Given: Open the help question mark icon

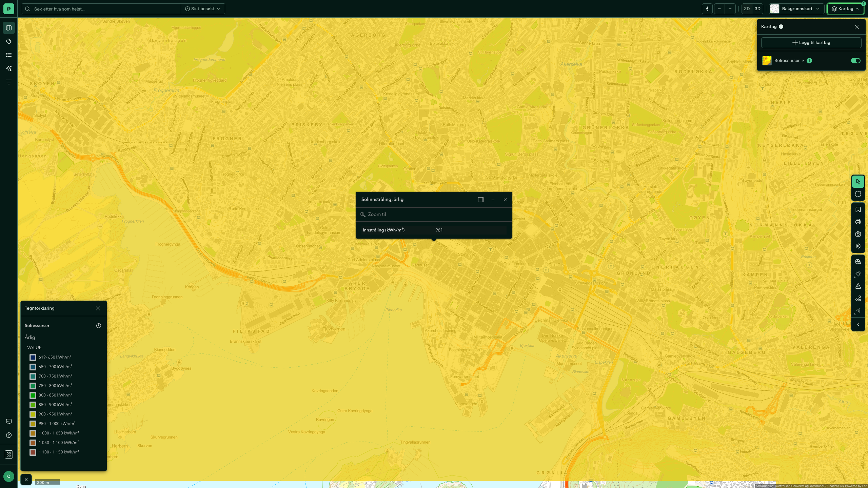Looking at the screenshot, I should tap(9, 435).
